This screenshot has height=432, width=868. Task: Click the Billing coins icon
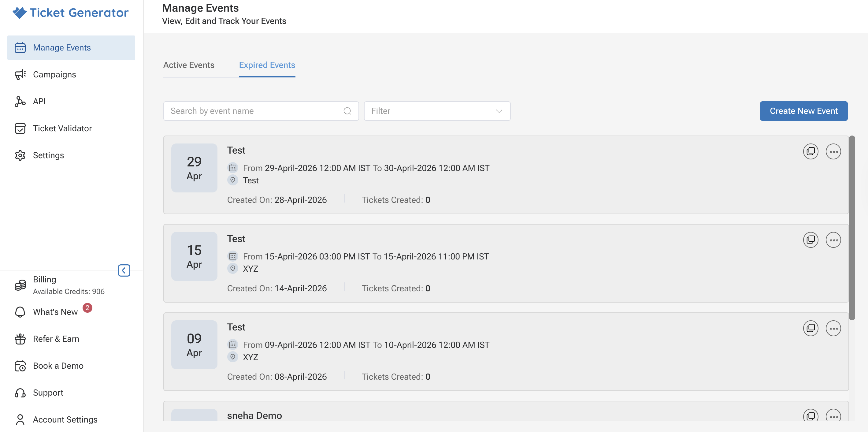(20, 285)
